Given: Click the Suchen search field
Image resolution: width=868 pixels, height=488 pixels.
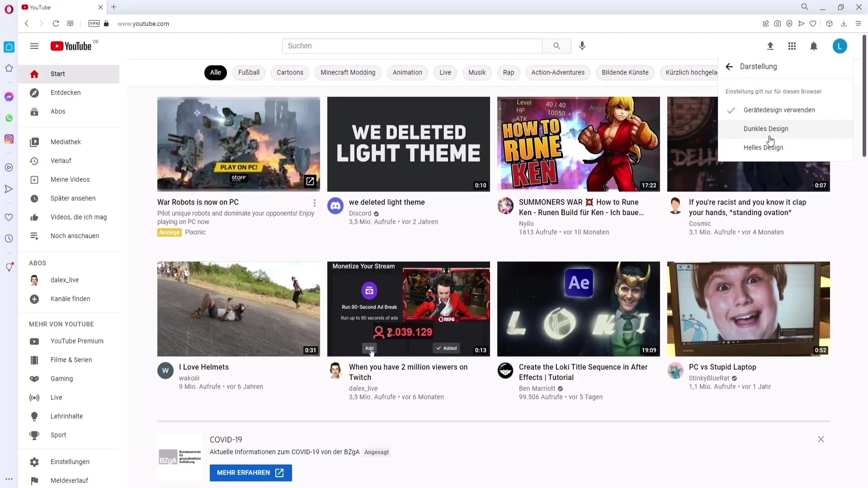Looking at the screenshot, I should [412, 46].
